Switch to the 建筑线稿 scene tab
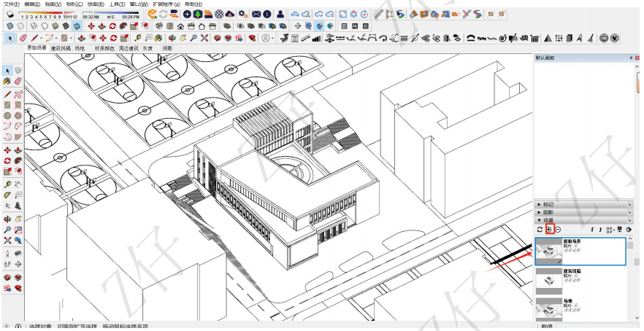644x331 pixels. [61, 47]
